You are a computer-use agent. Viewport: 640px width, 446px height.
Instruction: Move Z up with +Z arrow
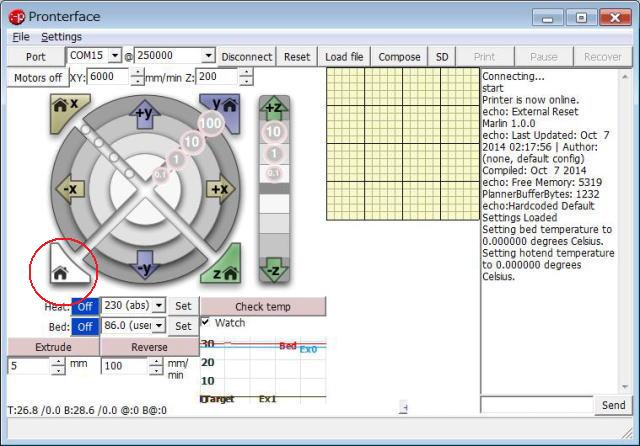(274, 108)
